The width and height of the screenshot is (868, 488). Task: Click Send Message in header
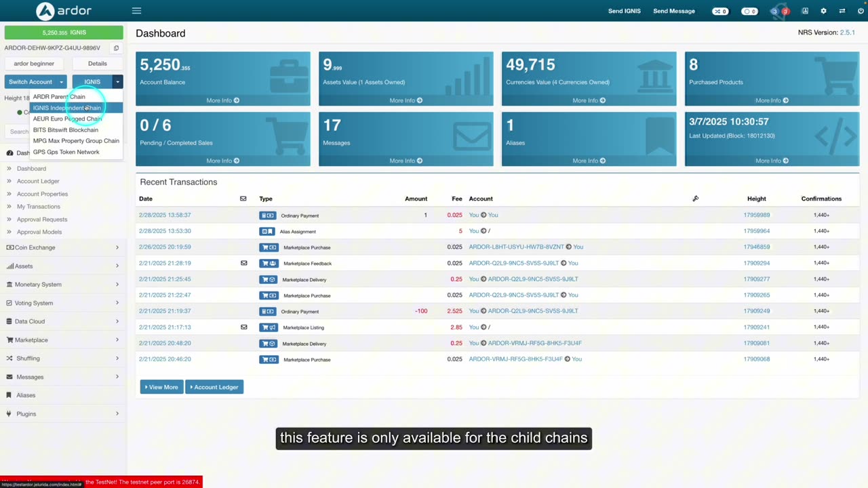(x=674, y=11)
